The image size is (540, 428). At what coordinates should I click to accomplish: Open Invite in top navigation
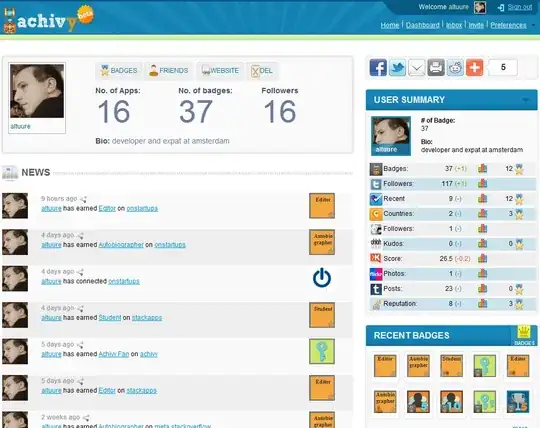tap(476, 25)
